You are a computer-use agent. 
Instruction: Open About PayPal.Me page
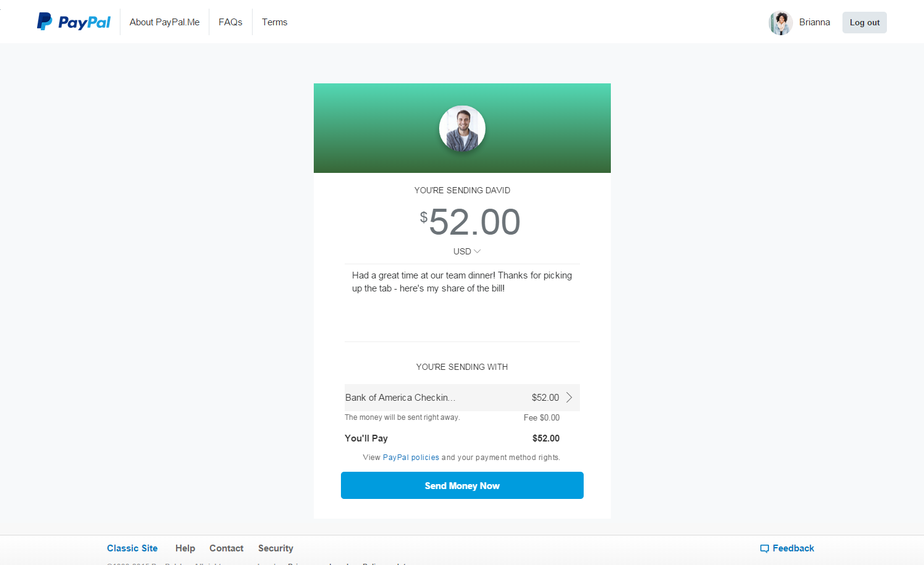164,22
